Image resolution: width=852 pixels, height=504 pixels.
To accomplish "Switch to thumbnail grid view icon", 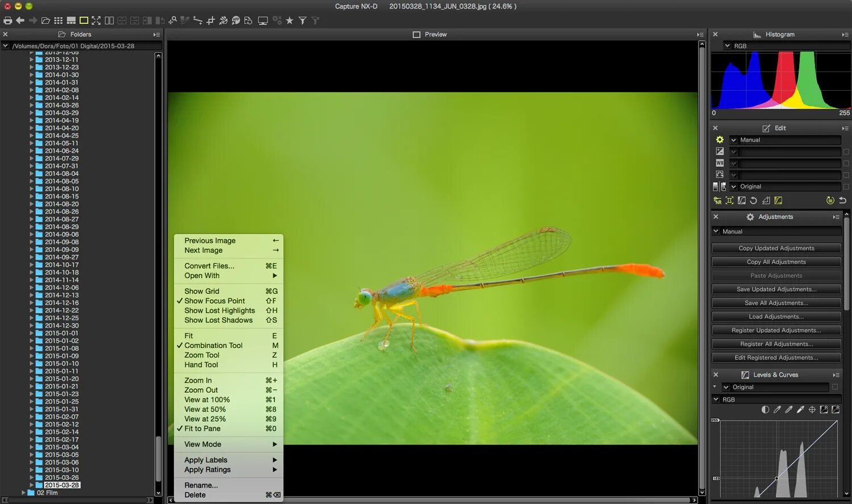I will tap(59, 20).
